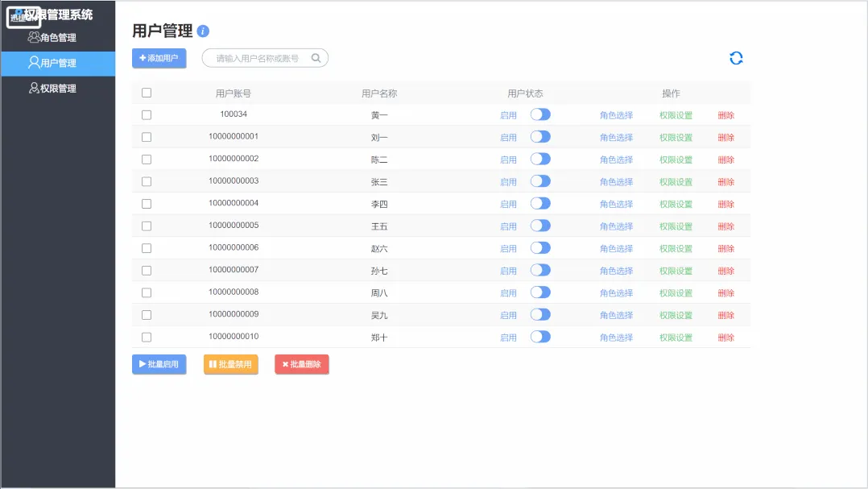Click 权限设置 for user 王五

point(676,226)
